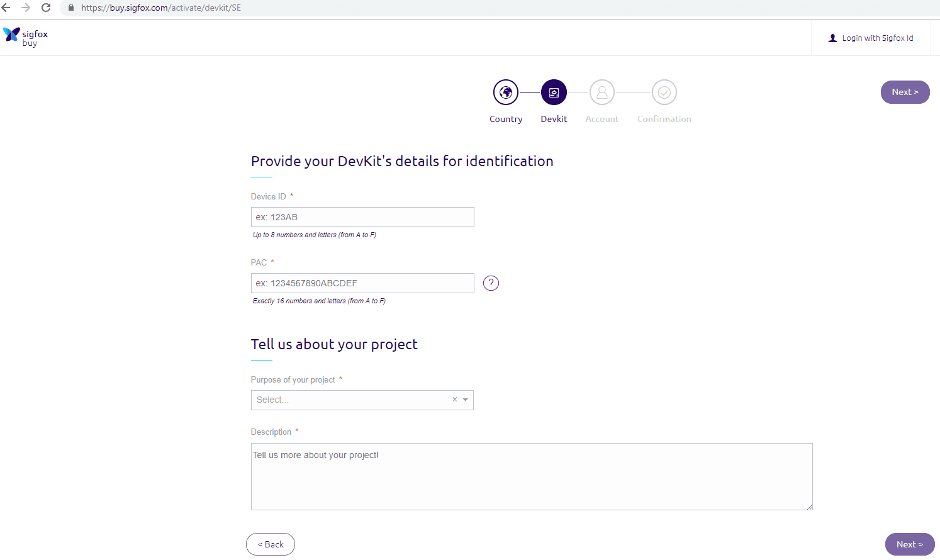Expand the Purpose dropdown arrow

click(466, 400)
